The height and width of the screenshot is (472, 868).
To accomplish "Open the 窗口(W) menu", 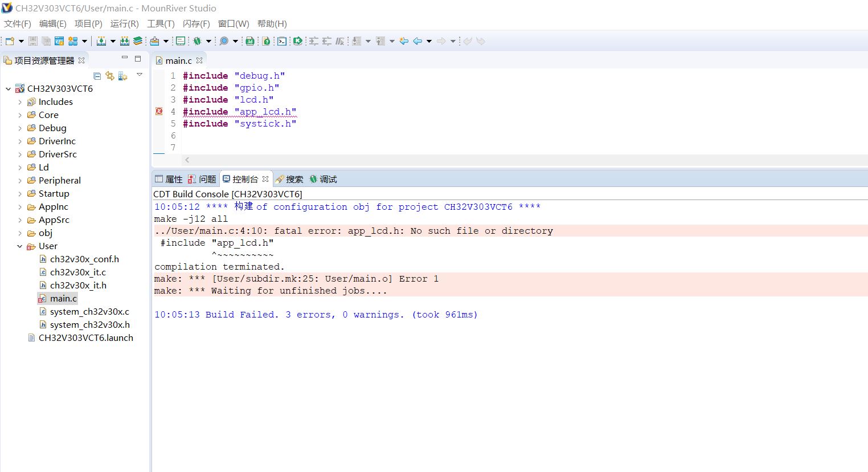I will (234, 23).
